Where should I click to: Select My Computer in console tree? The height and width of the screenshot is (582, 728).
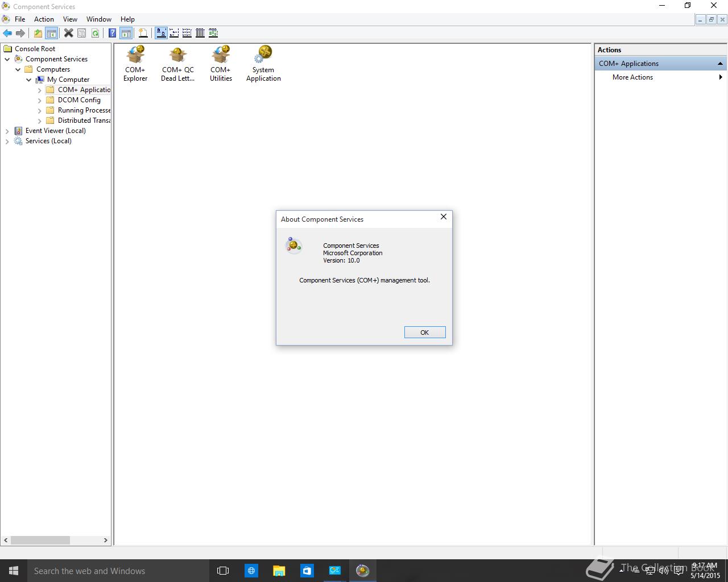(68, 80)
